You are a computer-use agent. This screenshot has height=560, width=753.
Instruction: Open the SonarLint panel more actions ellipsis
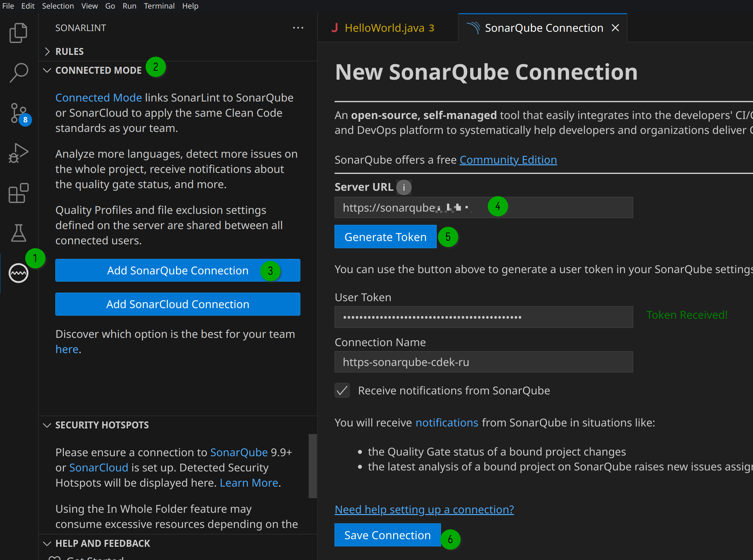[298, 28]
